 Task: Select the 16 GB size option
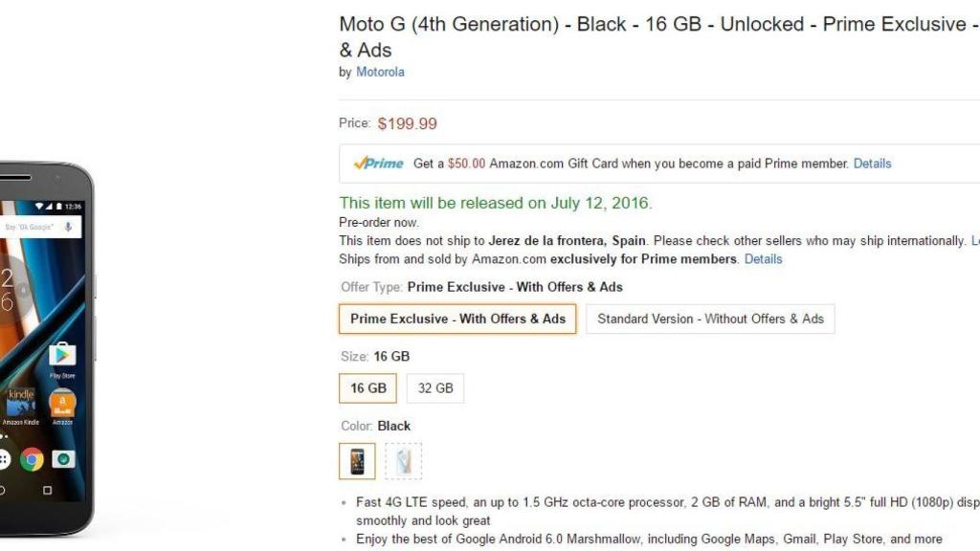[x=368, y=388]
